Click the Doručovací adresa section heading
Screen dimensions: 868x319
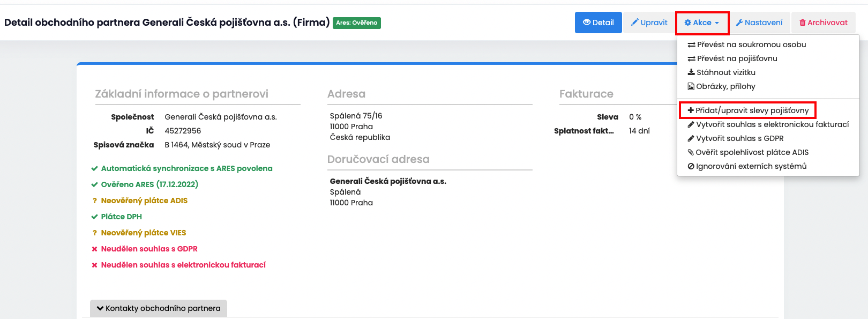point(378,159)
